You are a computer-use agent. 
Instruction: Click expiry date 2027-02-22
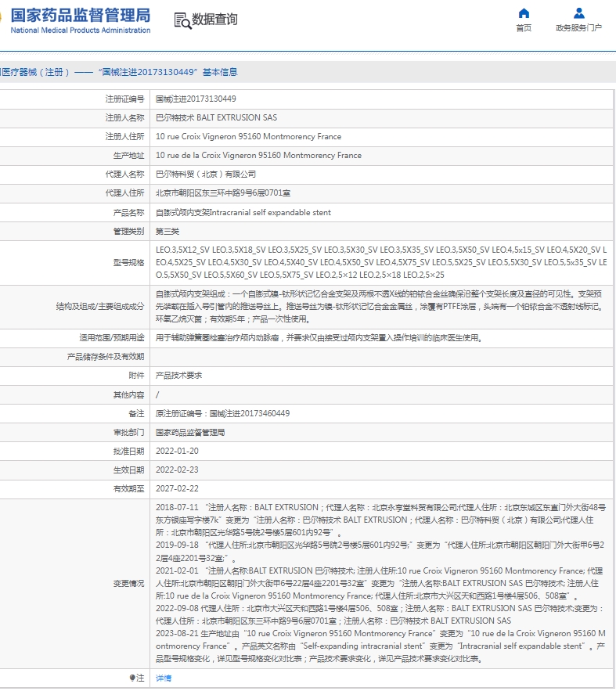177,489
